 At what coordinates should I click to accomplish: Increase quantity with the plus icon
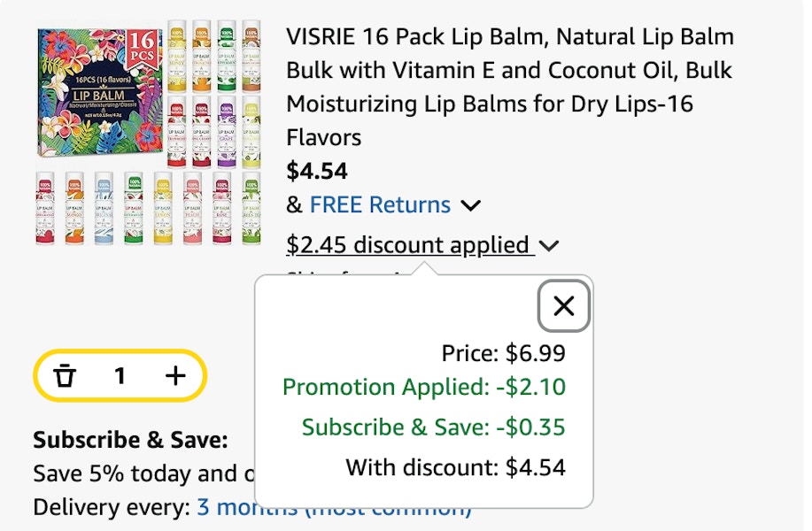point(175,375)
